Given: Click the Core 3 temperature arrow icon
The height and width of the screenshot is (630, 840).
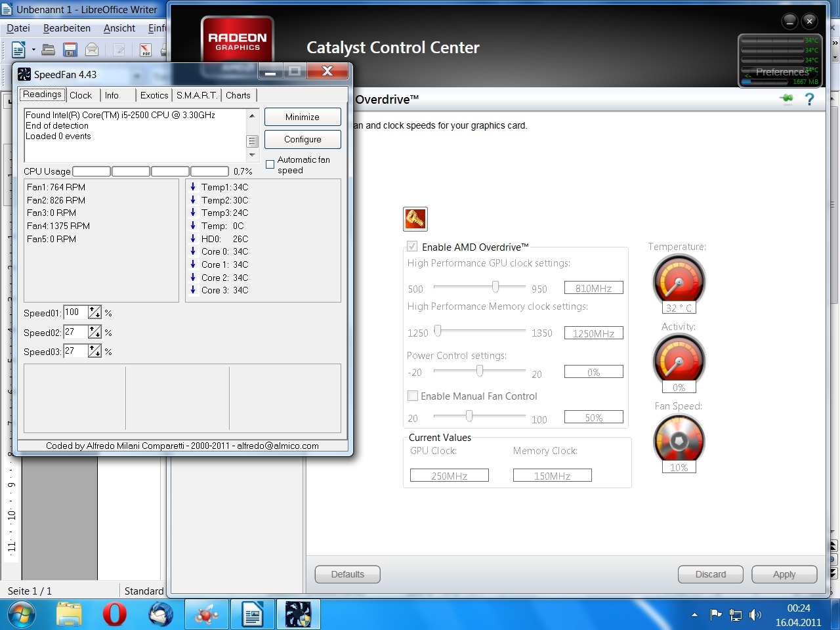Looking at the screenshot, I should [193, 289].
